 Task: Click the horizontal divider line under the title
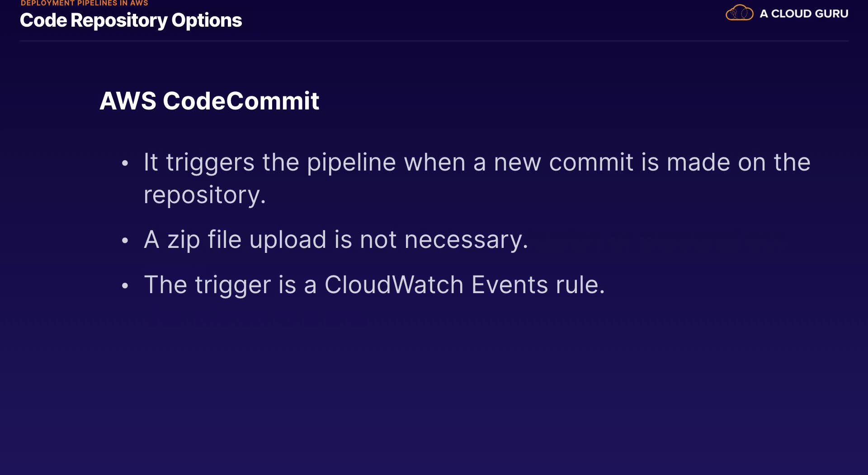434,41
